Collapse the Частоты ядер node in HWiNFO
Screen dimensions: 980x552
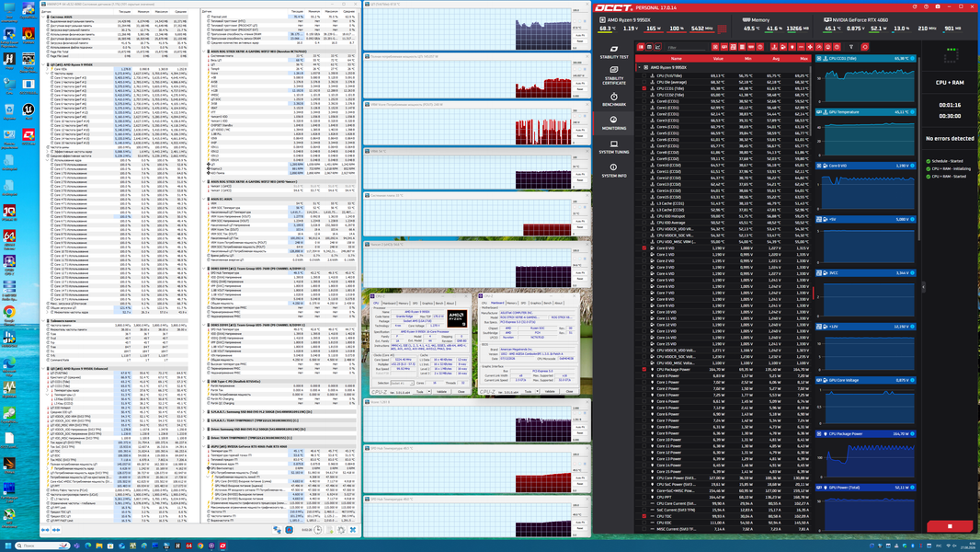click(48, 74)
